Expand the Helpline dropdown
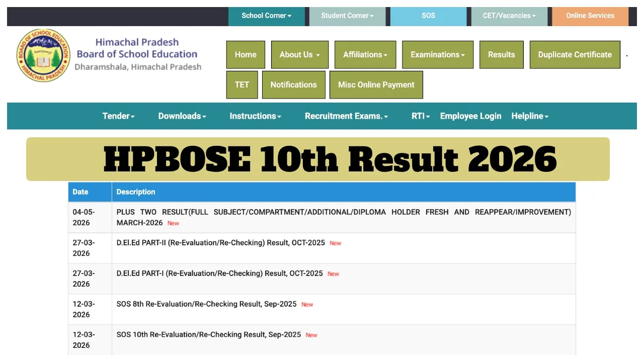The width and height of the screenshot is (644, 362). [530, 116]
